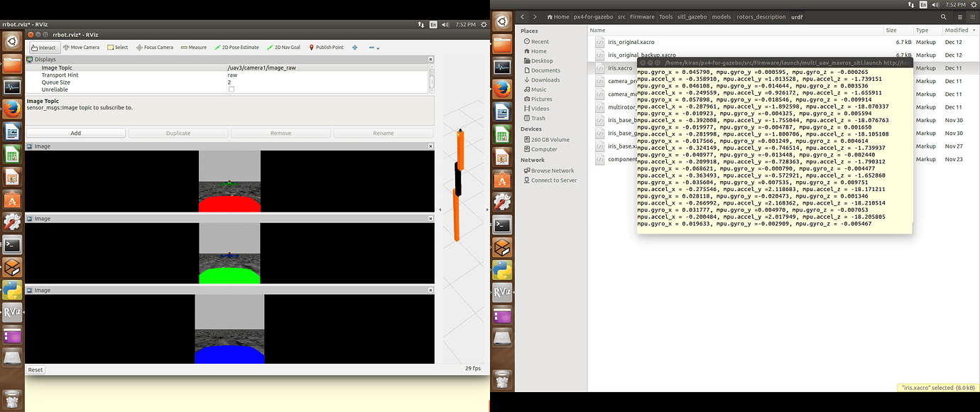This screenshot has width=980, height=412.
Task: Open Downloads in Places sidebar
Action: [x=545, y=80]
